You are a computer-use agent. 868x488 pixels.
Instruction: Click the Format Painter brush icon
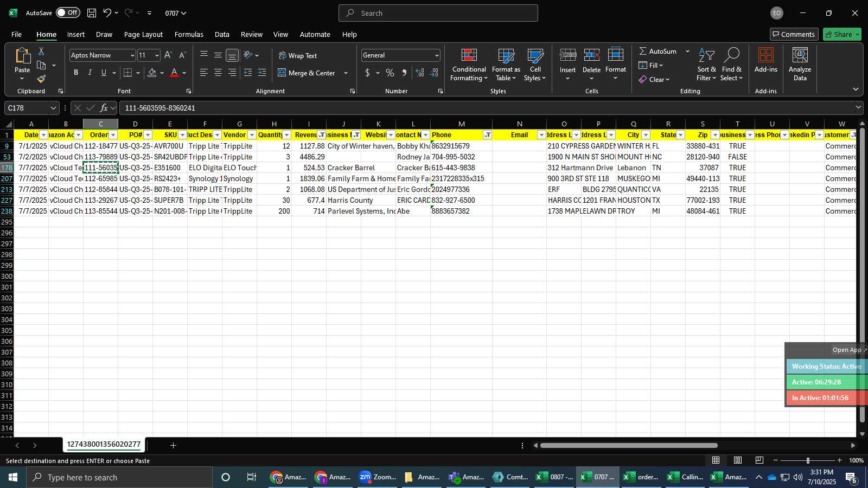click(x=41, y=79)
